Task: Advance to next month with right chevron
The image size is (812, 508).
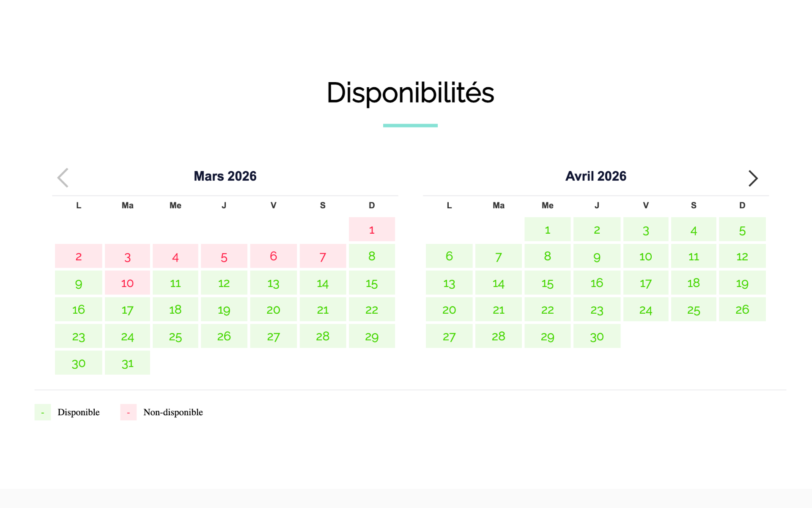Action: pyautogui.click(x=753, y=178)
